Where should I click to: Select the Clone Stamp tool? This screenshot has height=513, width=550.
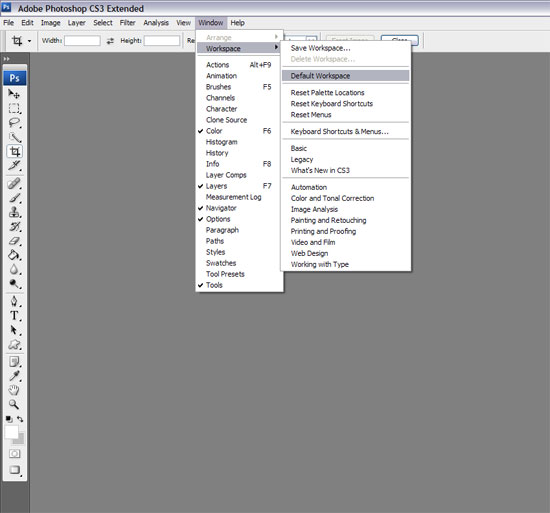click(x=14, y=212)
